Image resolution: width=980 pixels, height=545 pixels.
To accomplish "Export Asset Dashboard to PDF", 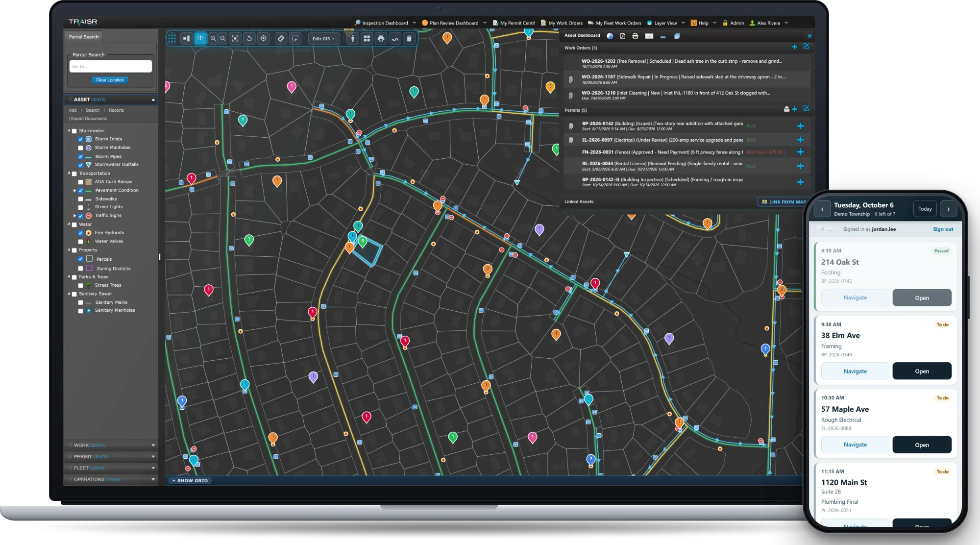I will (622, 36).
